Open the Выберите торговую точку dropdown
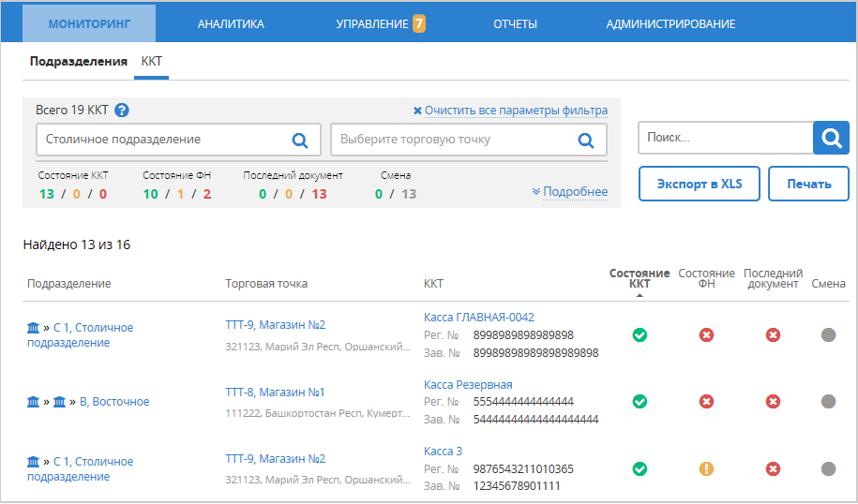The width and height of the screenshot is (858, 504). coord(455,141)
